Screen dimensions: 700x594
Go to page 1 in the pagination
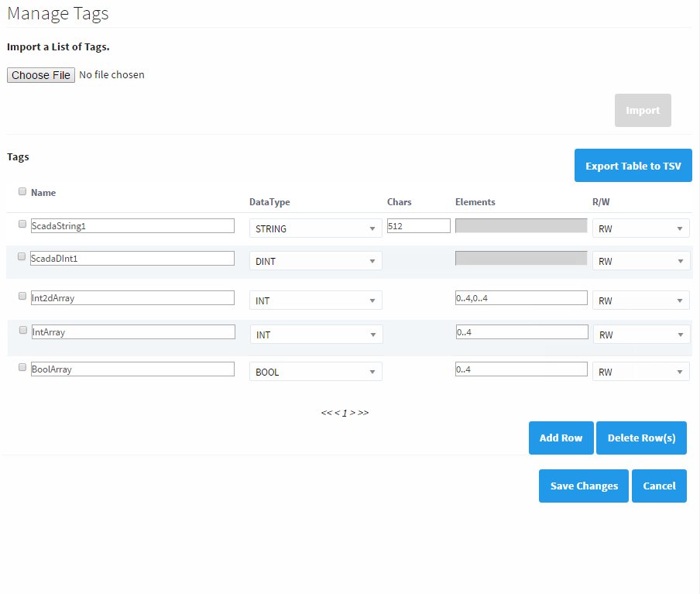(345, 413)
